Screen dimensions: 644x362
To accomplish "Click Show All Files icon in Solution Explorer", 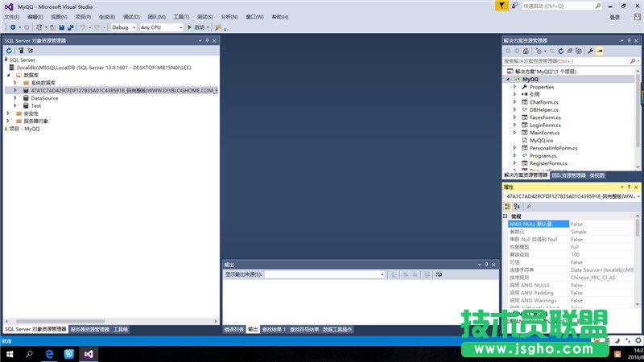I will [579, 51].
